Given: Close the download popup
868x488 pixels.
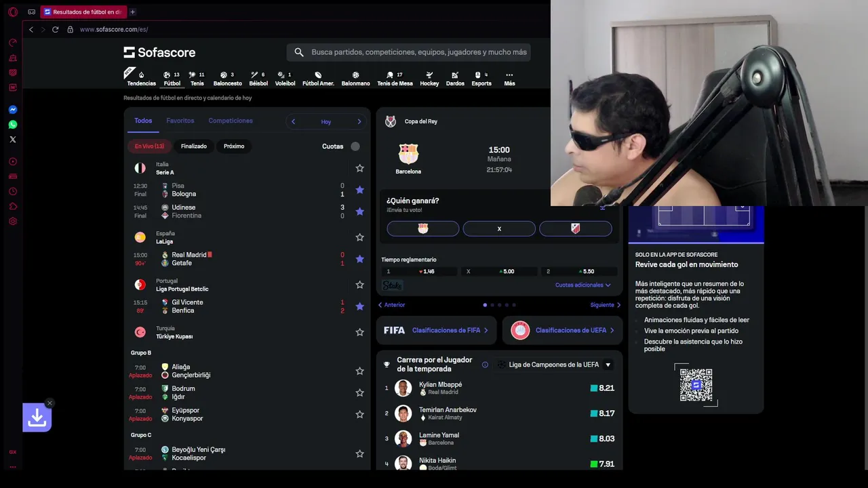Looking at the screenshot, I should [x=50, y=403].
